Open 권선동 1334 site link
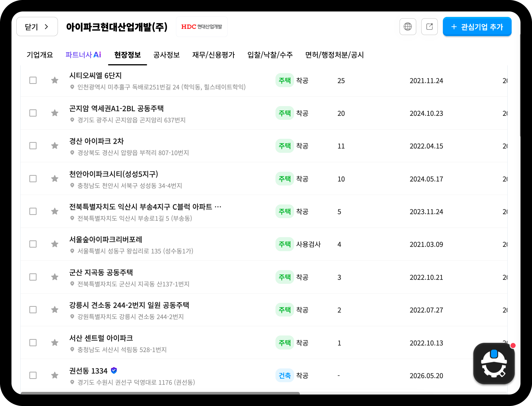 coord(88,371)
